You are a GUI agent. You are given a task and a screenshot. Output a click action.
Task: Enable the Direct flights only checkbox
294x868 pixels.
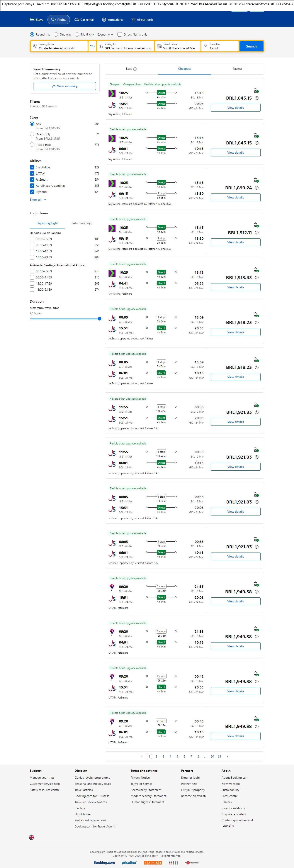point(119,34)
